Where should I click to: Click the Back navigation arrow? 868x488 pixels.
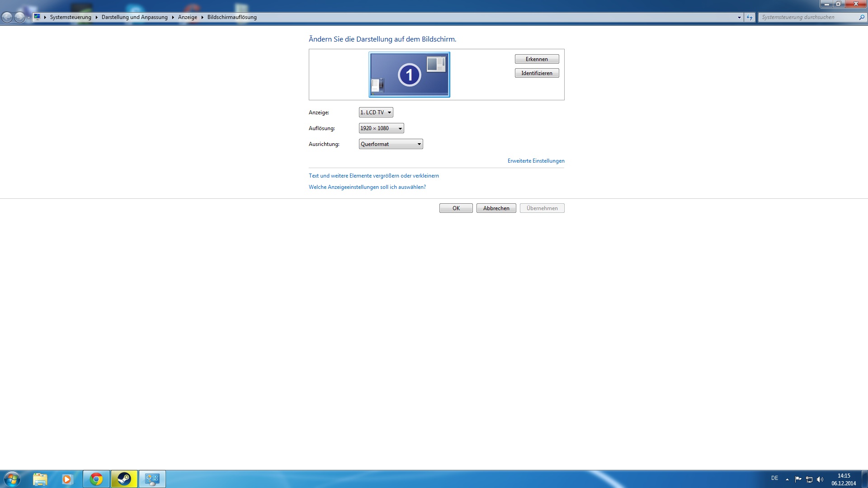(7, 17)
